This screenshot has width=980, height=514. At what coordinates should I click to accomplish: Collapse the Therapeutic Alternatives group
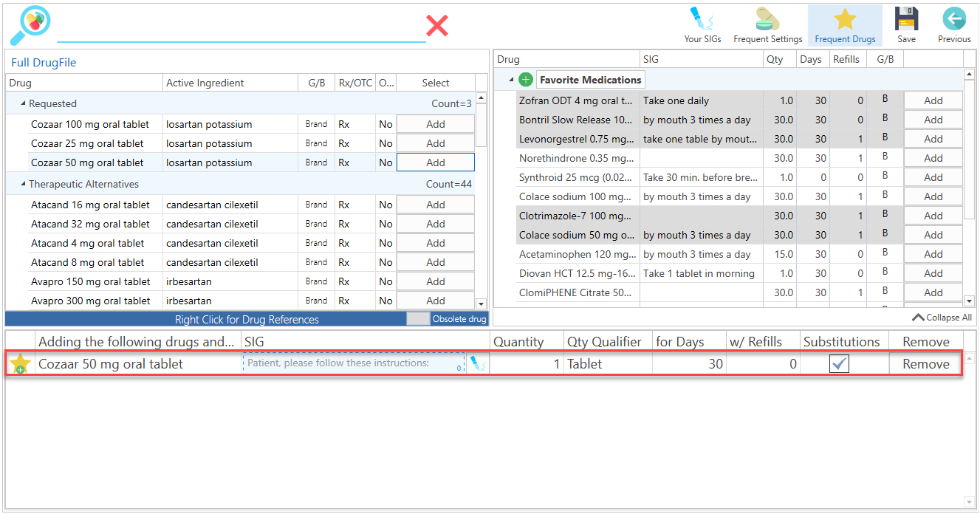(22, 184)
